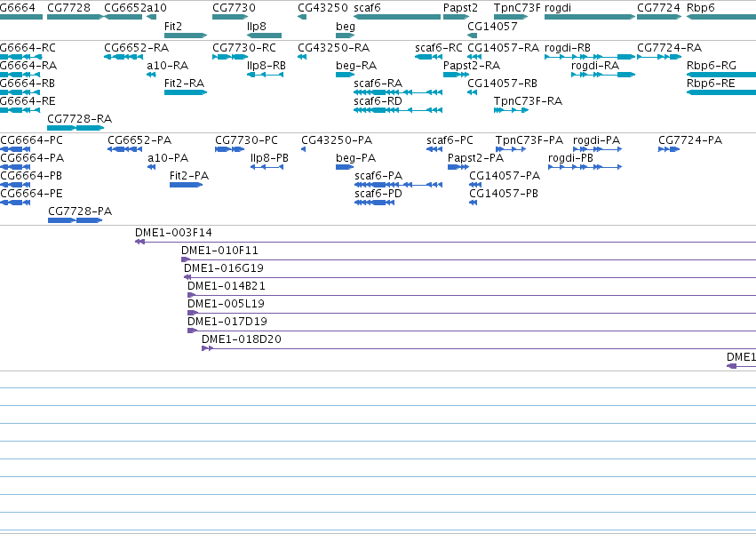
Task: Select clone DME1-016G19
Action: 470,277
